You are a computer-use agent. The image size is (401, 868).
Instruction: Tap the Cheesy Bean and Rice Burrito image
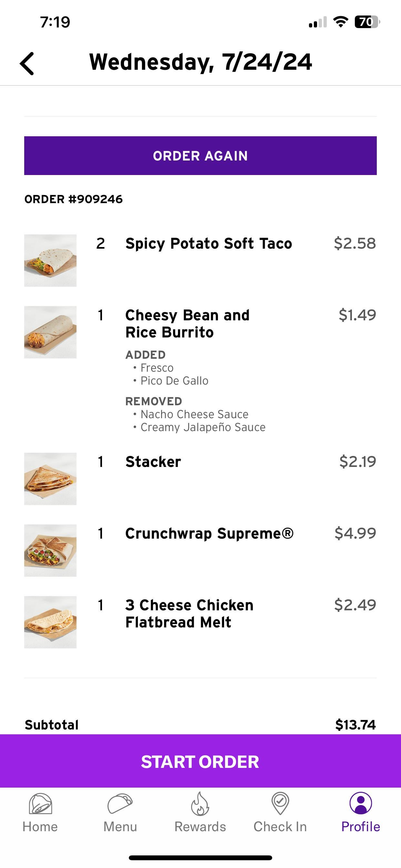[x=50, y=332]
